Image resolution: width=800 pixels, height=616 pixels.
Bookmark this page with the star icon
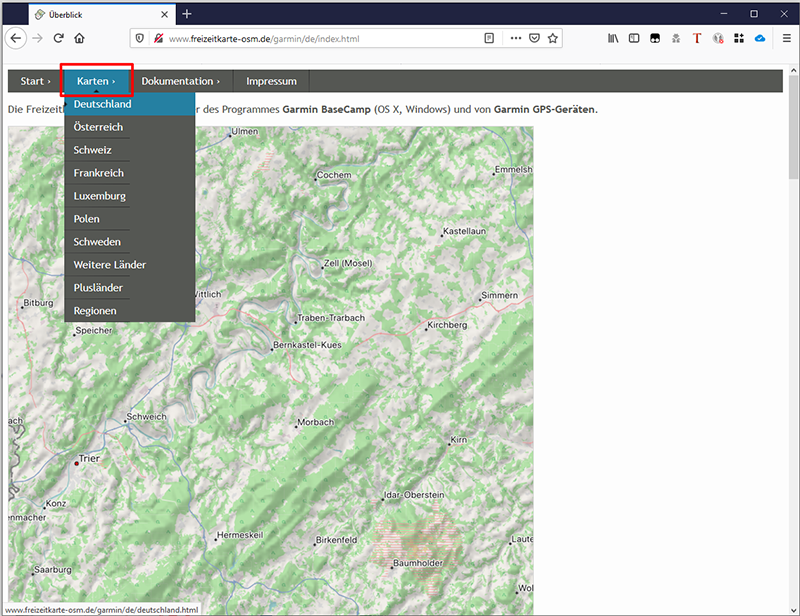(553, 38)
